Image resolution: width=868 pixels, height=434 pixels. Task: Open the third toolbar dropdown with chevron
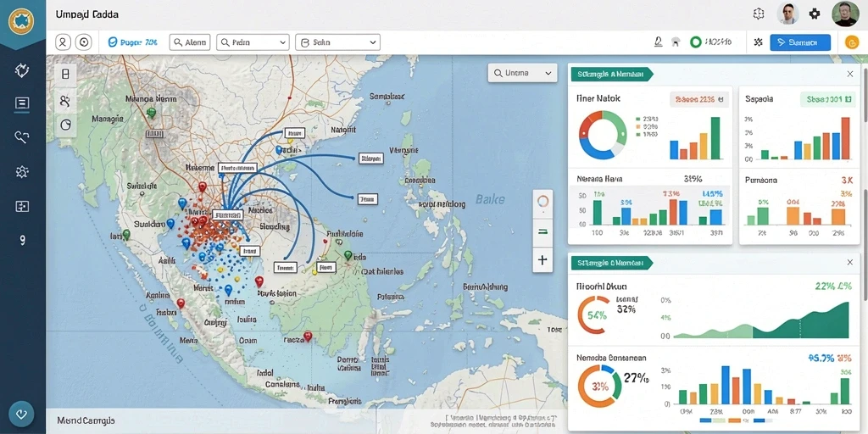(x=337, y=42)
